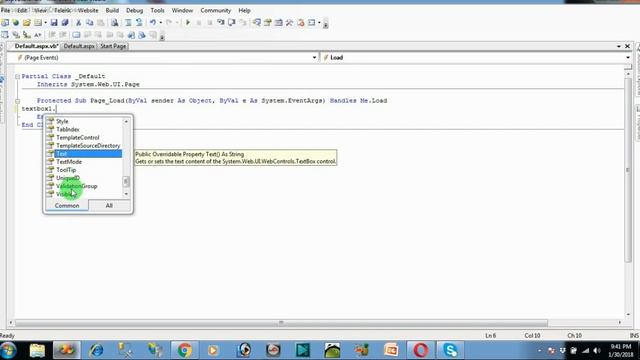Expand text editor toolbar overflow options
The image size is (640, 360).
coord(162,36)
